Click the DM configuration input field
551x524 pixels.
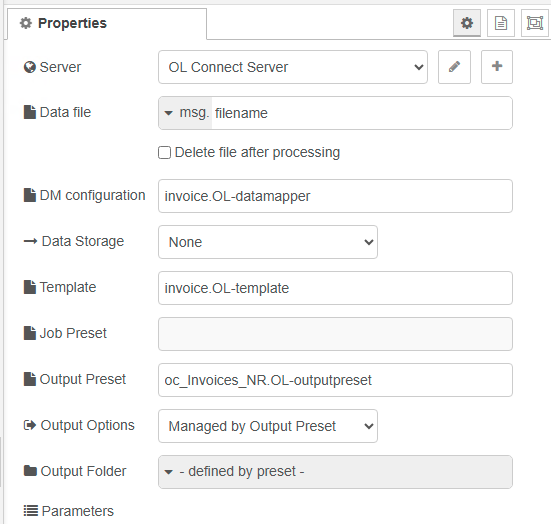(335, 196)
